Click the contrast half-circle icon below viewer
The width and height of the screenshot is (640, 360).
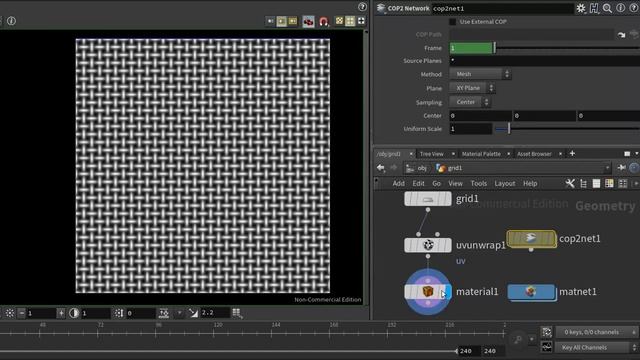coord(74,313)
